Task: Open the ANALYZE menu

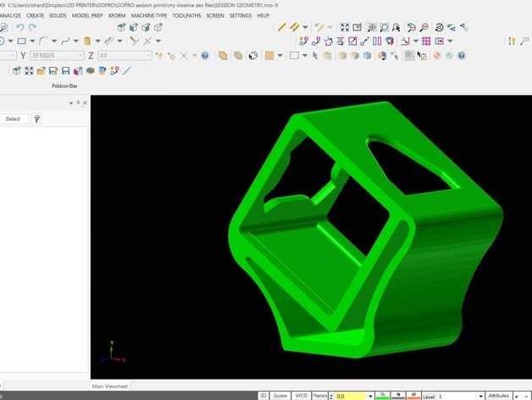Action: click(x=10, y=15)
